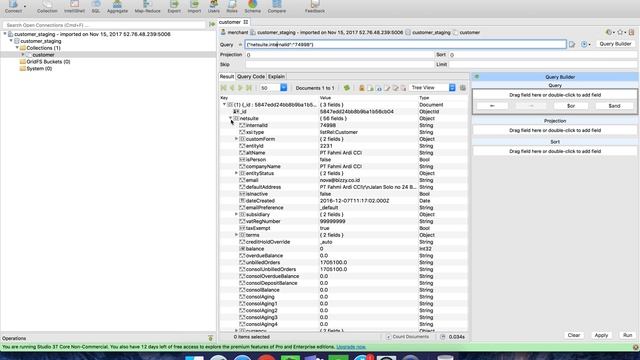This screenshot has width=640, height=360.
Task: Expand the customForm field
Action: point(236,139)
